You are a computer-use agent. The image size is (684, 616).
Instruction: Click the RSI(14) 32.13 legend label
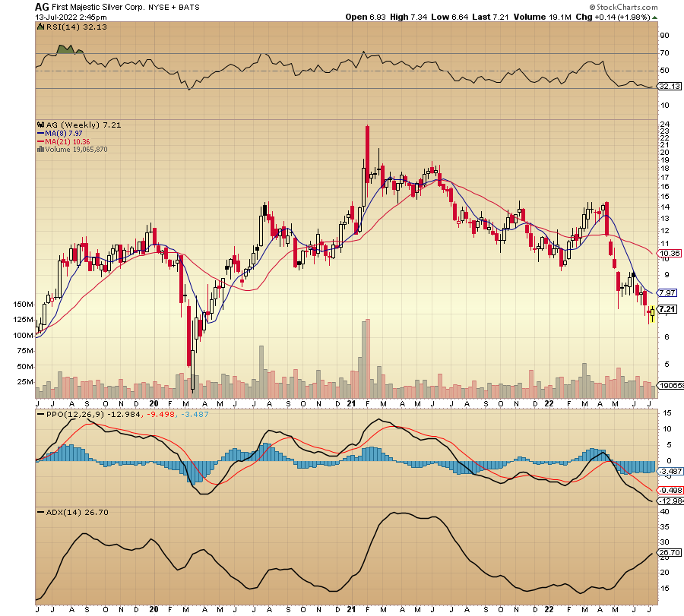(76, 27)
